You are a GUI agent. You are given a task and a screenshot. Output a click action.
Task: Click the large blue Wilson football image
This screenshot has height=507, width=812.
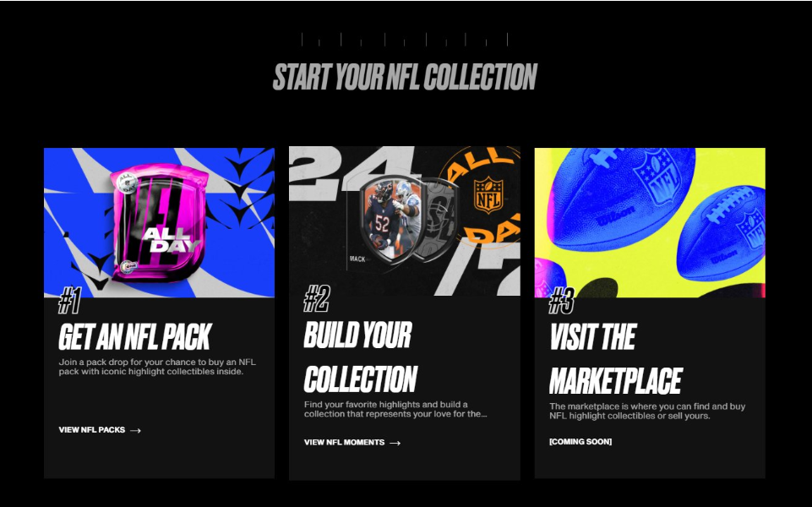pyautogui.click(x=620, y=199)
